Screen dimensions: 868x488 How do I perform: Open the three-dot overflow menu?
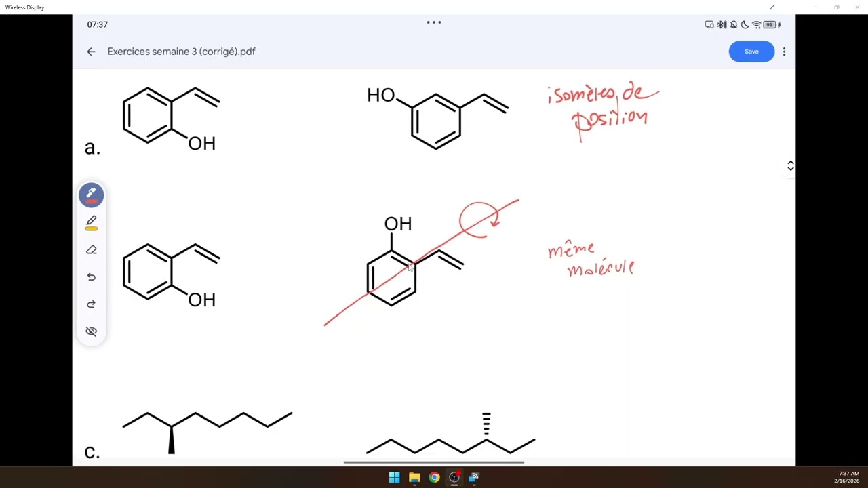coord(784,52)
